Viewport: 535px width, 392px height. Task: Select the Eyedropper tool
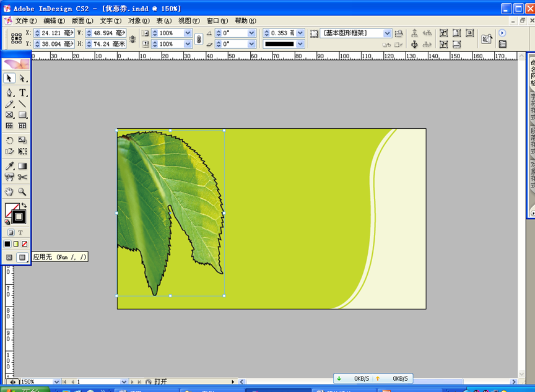(x=9, y=166)
